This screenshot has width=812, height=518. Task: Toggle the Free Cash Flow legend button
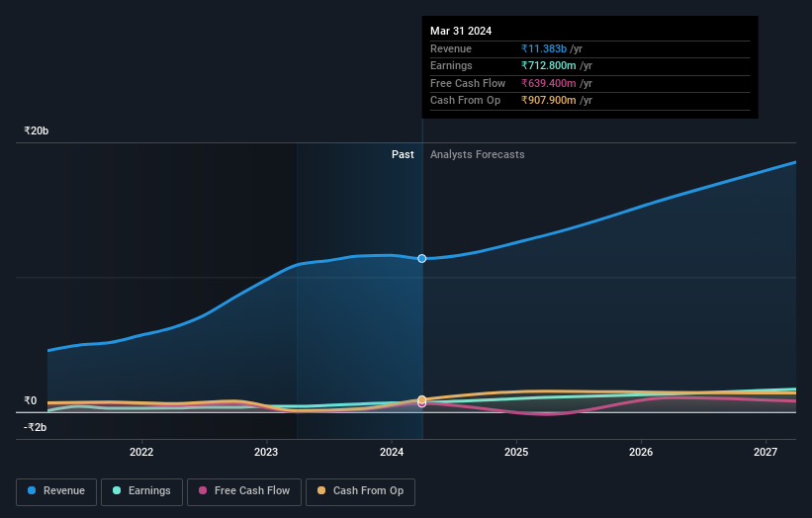(x=244, y=491)
